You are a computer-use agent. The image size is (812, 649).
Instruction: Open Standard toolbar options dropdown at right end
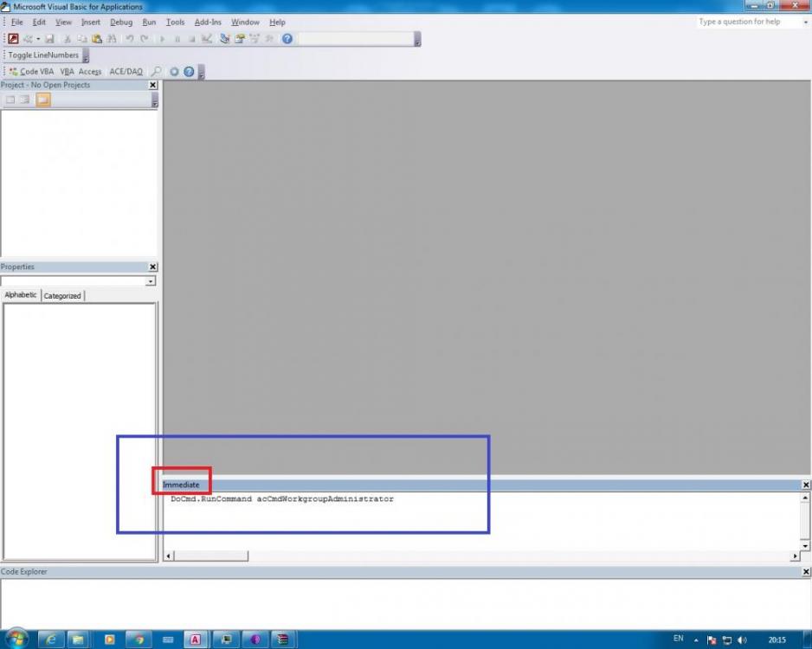tap(417, 39)
